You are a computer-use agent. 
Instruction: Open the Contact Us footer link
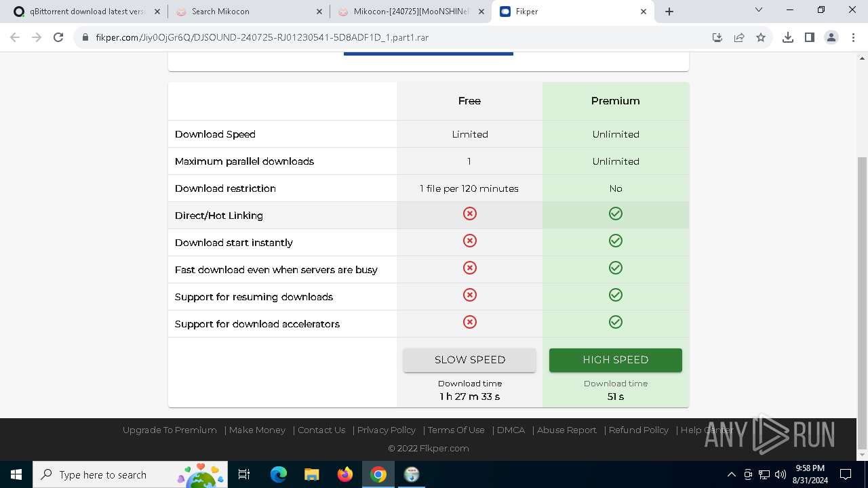(321, 430)
